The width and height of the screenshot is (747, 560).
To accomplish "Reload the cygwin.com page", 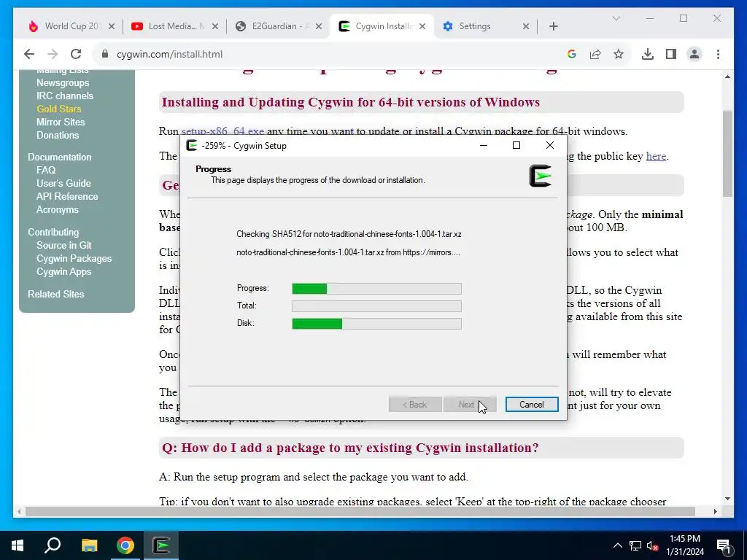I will tap(76, 54).
